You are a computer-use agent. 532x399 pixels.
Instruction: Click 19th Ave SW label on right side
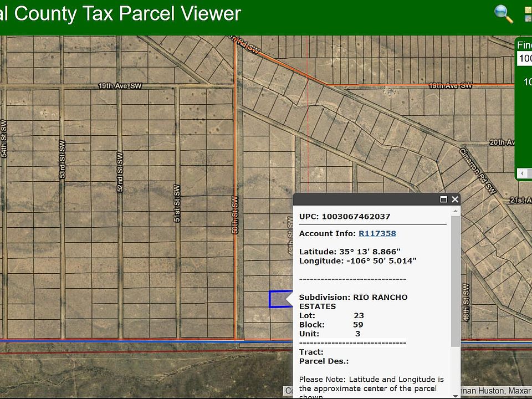point(450,85)
